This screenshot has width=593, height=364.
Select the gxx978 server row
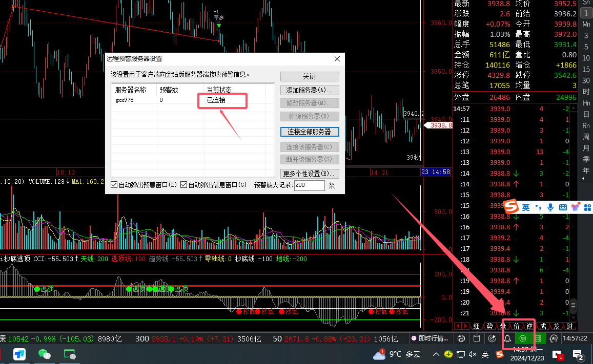pyautogui.click(x=193, y=100)
